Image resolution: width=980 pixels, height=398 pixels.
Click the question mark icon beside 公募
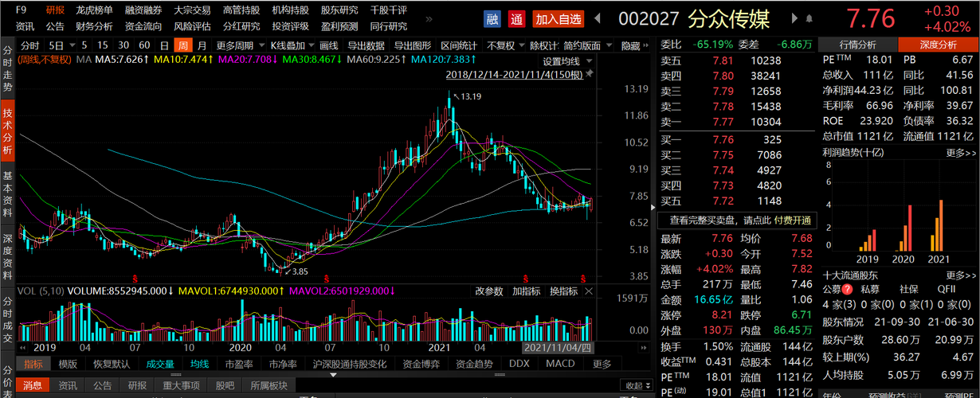[x=847, y=288]
